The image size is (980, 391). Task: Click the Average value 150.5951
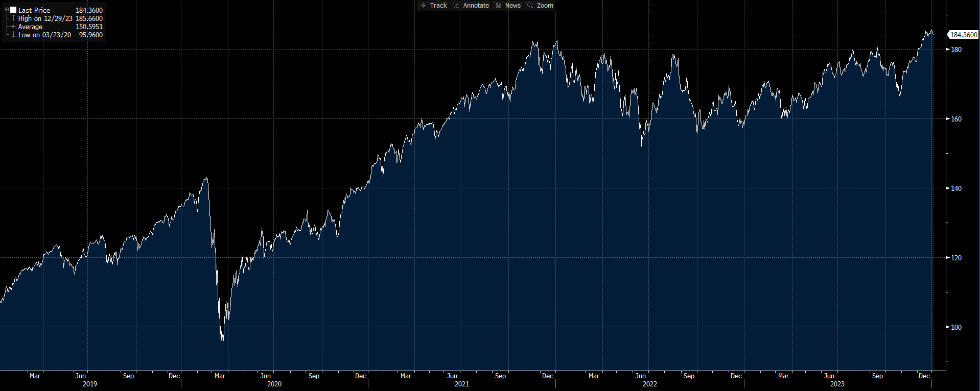point(89,27)
